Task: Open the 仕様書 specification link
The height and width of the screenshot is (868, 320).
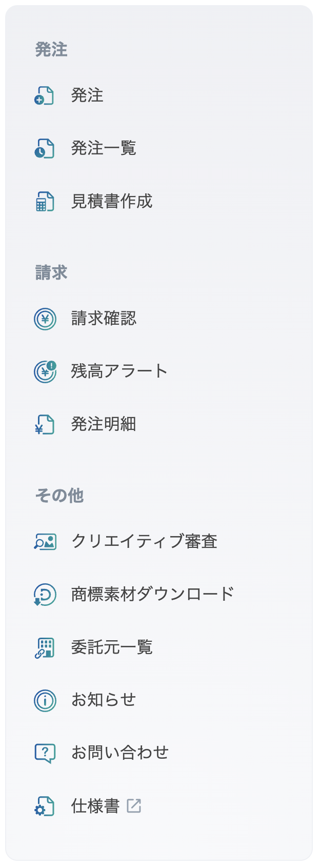Action: coord(95,806)
